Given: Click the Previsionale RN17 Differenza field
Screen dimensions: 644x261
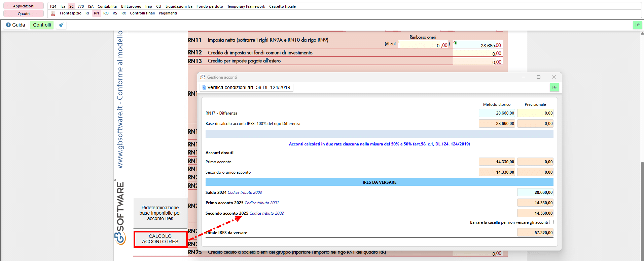Looking at the screenshot, I should (535, 113).
